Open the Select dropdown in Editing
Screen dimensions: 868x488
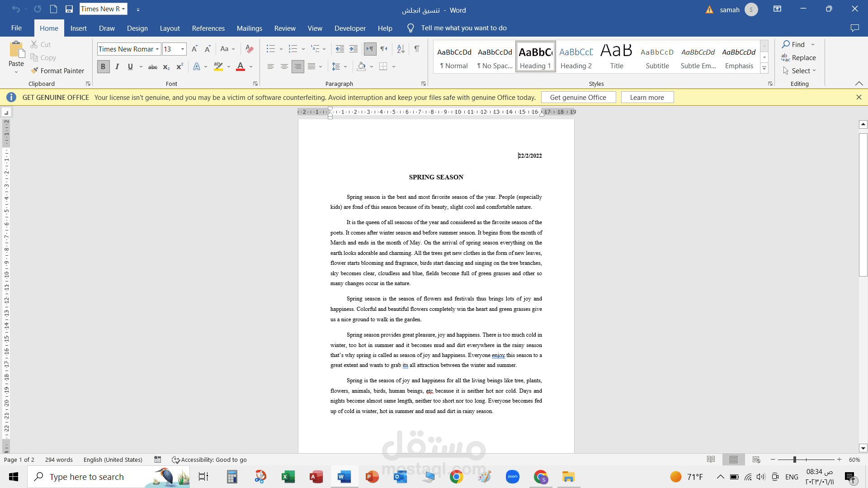(799, 71)
